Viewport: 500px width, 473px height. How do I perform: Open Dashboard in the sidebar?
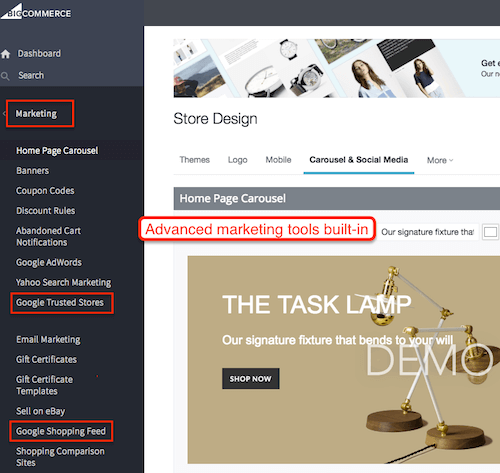click(x=39, y=53)
